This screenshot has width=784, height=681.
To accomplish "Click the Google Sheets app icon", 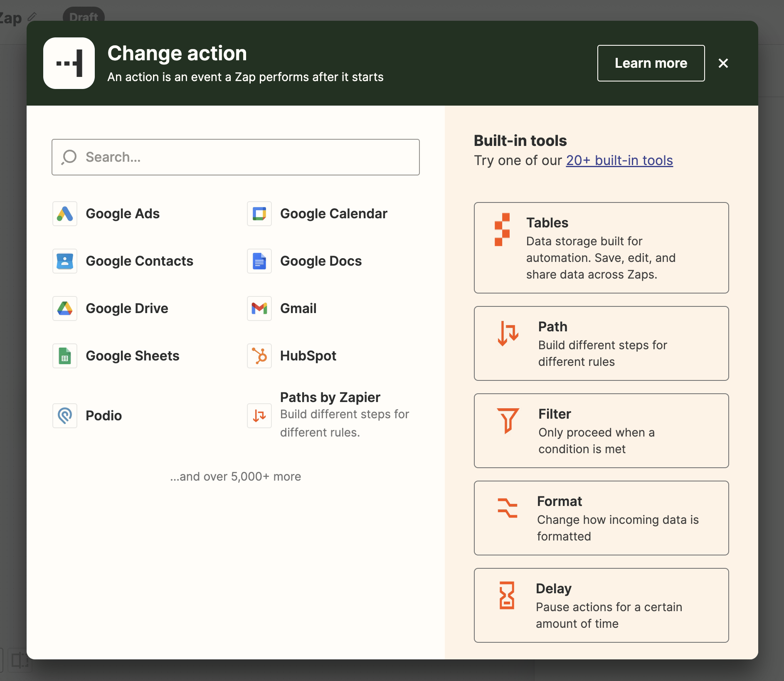I will click(65, 356).
